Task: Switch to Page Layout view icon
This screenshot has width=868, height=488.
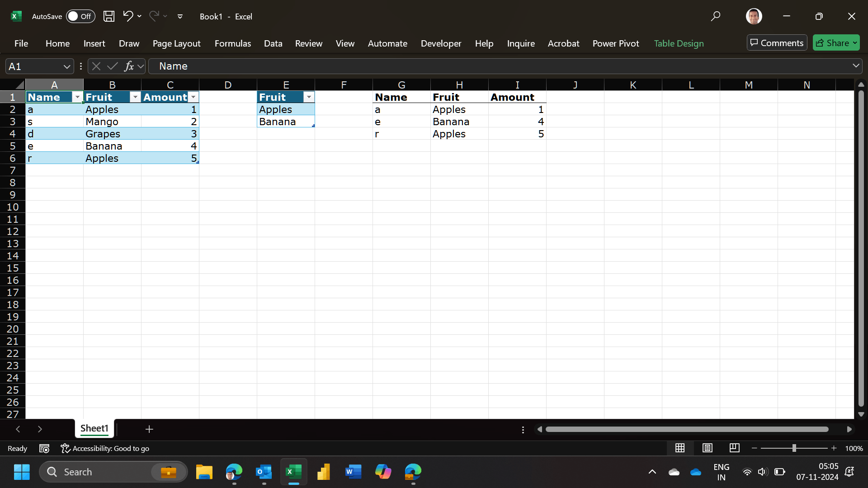Action: [708, 448]
